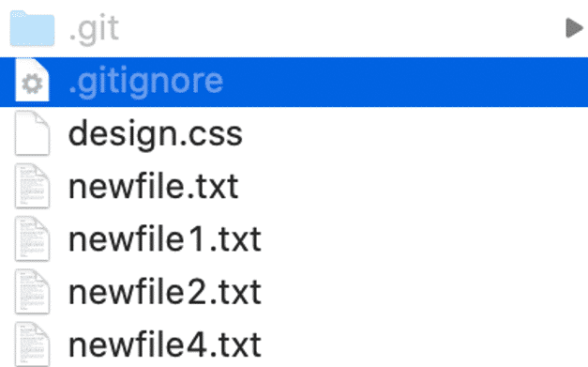Image resolution: width=588 pixels, height=367 pixels.
Task: Click the newfile1.txt document icon
Action: click(32, 239)
